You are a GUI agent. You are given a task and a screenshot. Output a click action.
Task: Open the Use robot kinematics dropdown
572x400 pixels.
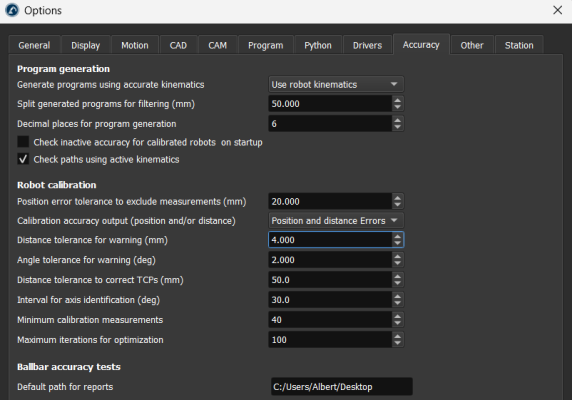click(x=336, y=85)
